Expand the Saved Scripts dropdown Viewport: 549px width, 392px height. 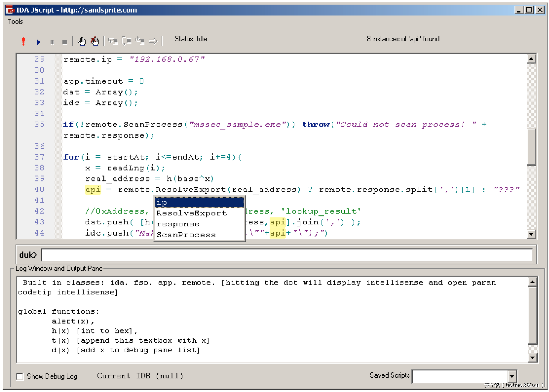tap(512, 376)
